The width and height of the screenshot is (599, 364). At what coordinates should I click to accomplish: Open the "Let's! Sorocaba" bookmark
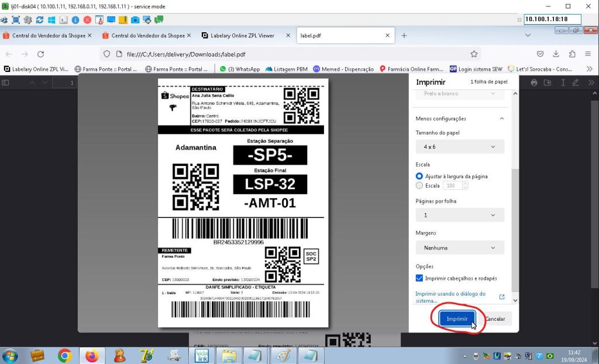click(540, 69)
